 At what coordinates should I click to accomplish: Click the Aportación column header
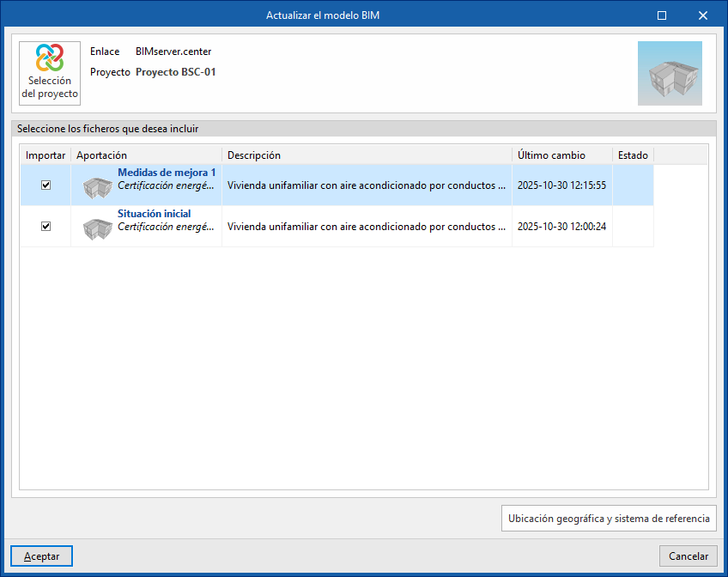point(146,155)
